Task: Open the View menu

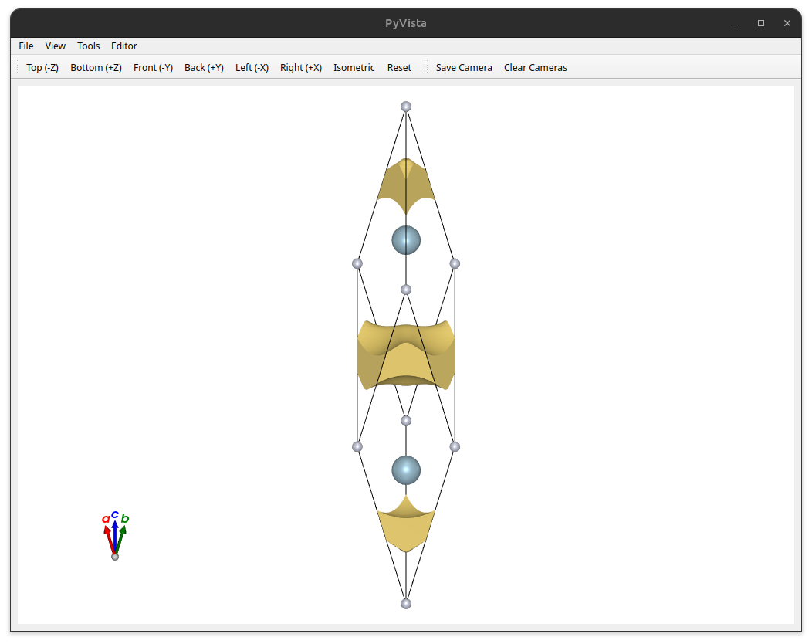Action: (x=55, y=46)
